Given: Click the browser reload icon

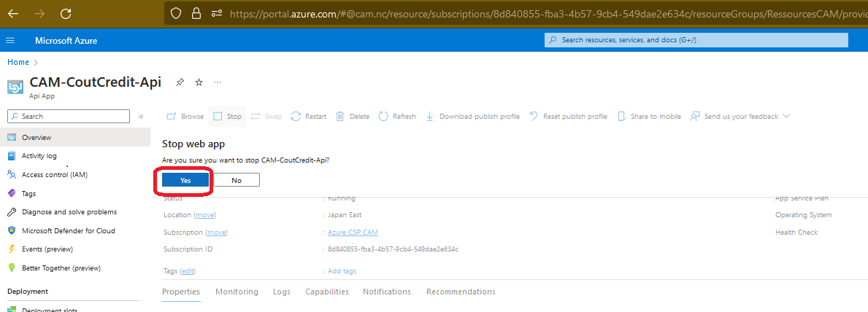Looking at the screenshot, I should coord(66,13).
